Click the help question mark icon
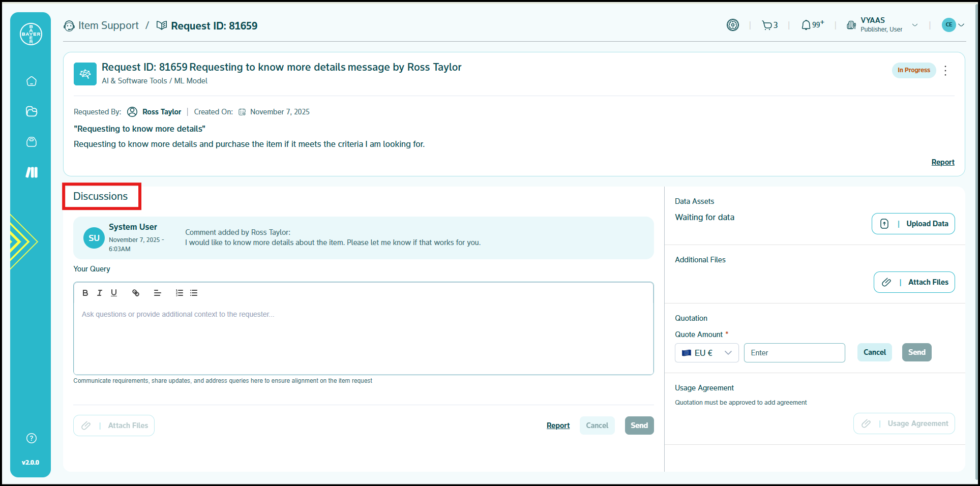 click(32, 438)
